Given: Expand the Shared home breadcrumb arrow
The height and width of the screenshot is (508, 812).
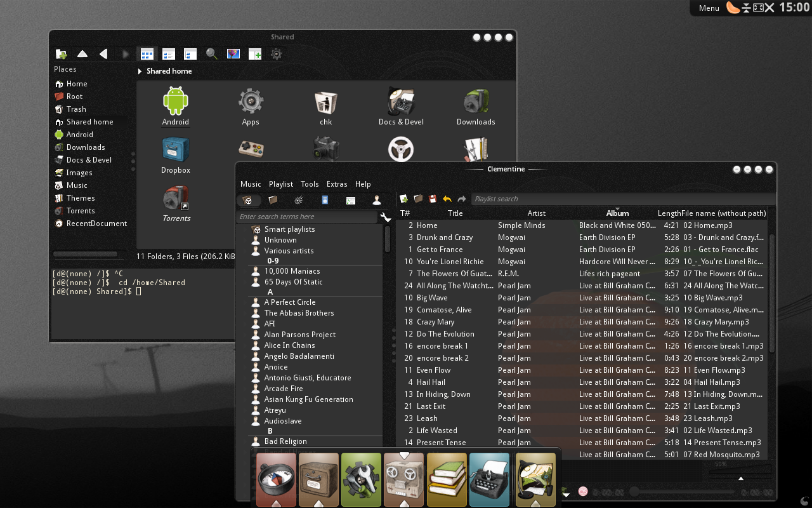Looking at the screenshot, I should (140, 72).
